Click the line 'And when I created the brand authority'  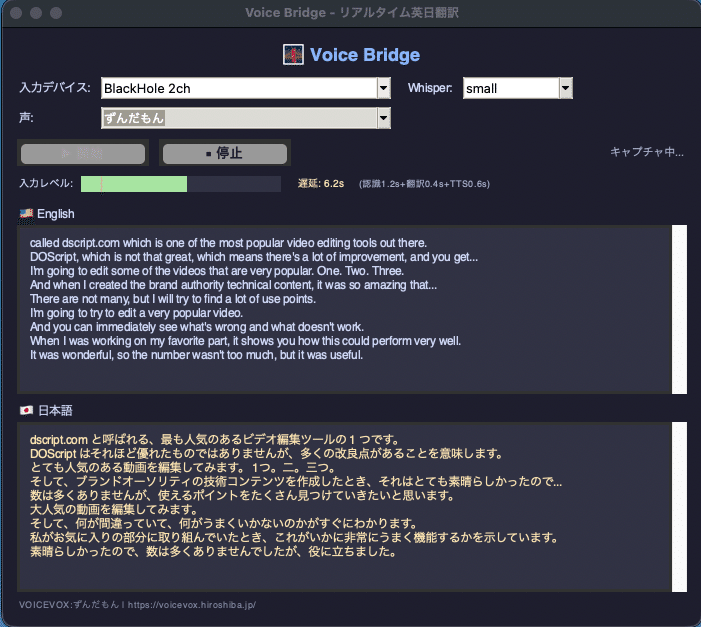[233, 285]
